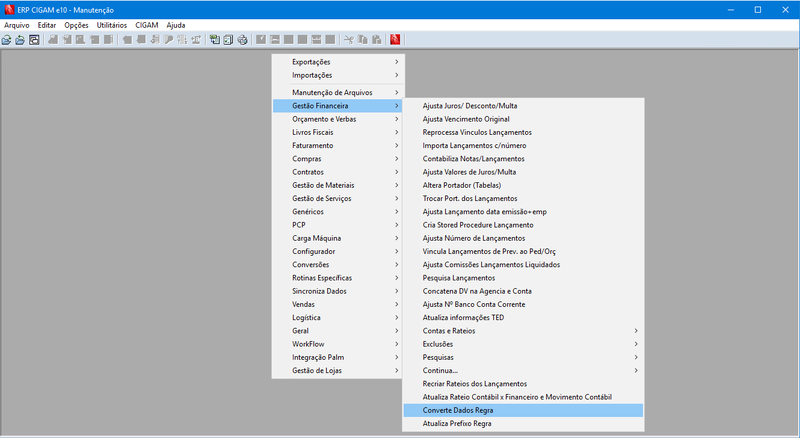Screen dimensions: 800x438
Task: Expand the Contas e Rateios arrow
Action: pyautogui.click(x=636, y=331)
